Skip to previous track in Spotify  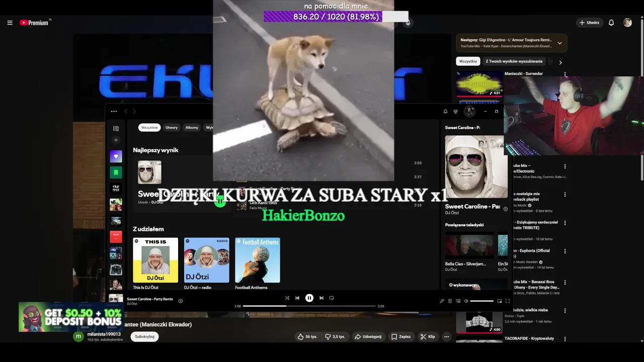coord(297,298)
